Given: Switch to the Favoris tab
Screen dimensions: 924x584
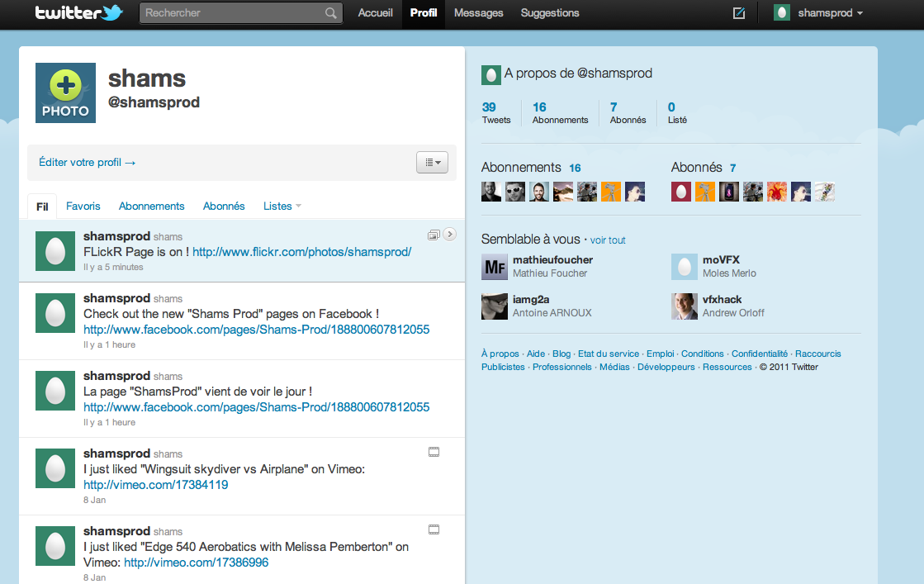Looking at the screenshot, I should coord(83,206).
